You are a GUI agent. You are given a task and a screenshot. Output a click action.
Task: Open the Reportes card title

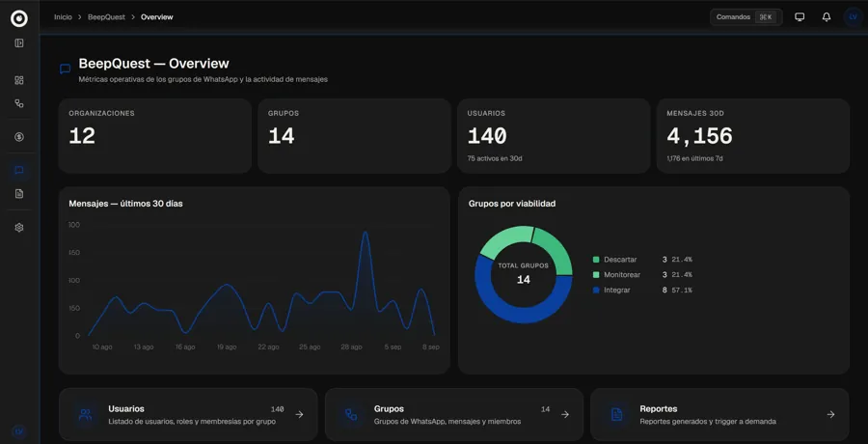(x=658, y=408)
